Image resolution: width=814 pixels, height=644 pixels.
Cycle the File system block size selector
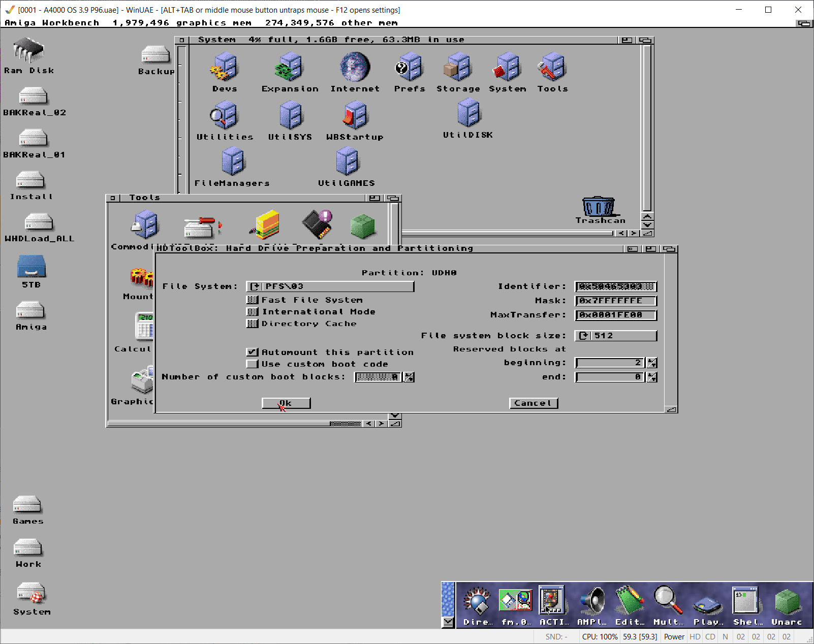[615, 336]
